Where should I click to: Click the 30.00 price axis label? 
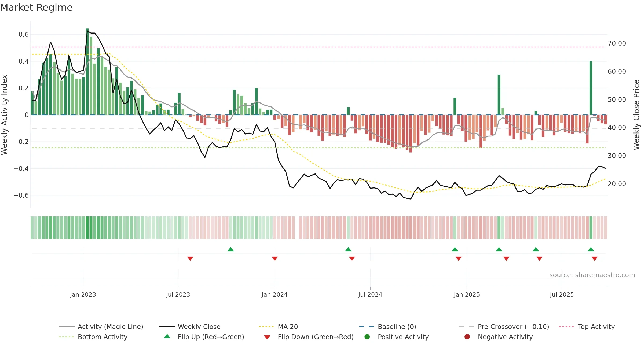click(617, 156)
